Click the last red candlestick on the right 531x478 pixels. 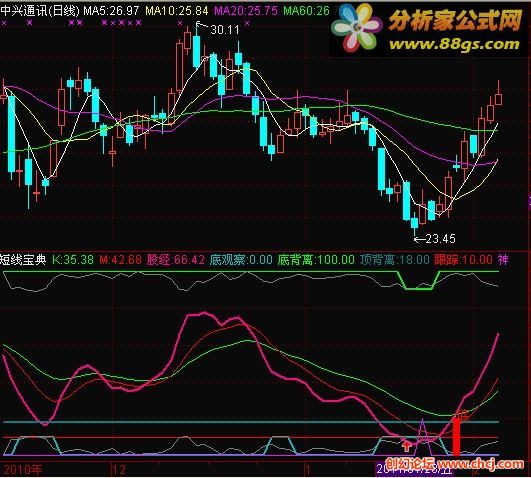(x=498, y=96)
